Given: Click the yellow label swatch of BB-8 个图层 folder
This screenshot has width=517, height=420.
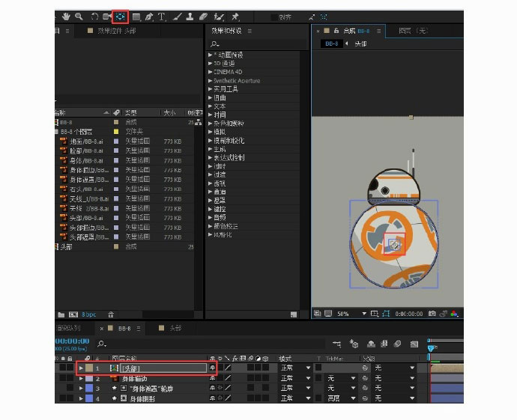Looking at the screenshot, I should 116,132.
